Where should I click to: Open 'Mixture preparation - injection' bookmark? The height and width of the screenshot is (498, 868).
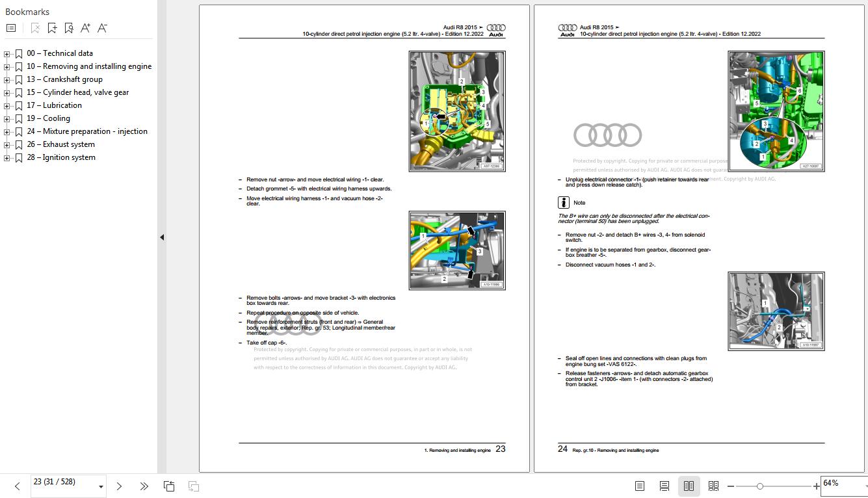pos(87,131)
